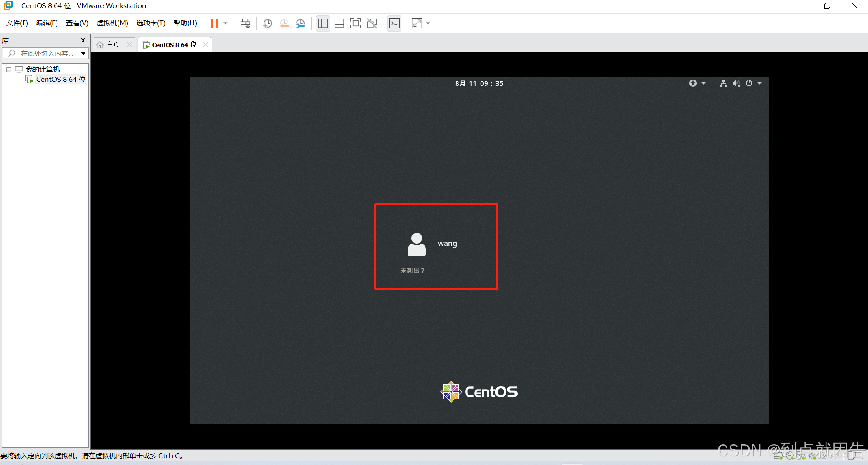The image size is (868, 465).
Task: Toggle the console view button
Action: [394, 23]
